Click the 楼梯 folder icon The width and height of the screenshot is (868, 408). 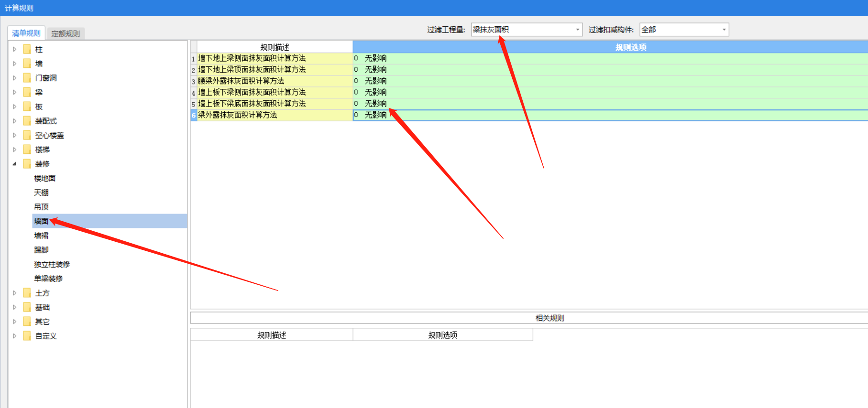[27, 150]
